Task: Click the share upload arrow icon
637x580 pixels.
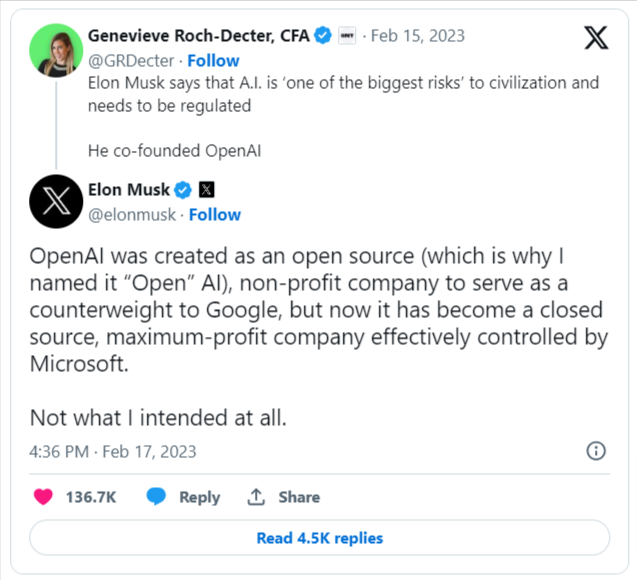Action: pos(256,497)
